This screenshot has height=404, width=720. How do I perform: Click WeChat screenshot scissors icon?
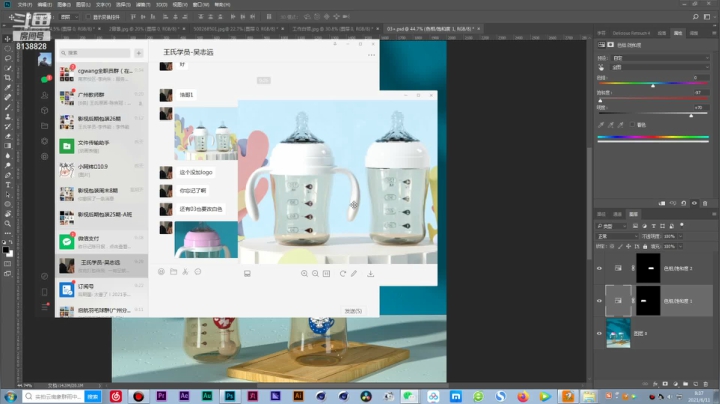point(186,272)
